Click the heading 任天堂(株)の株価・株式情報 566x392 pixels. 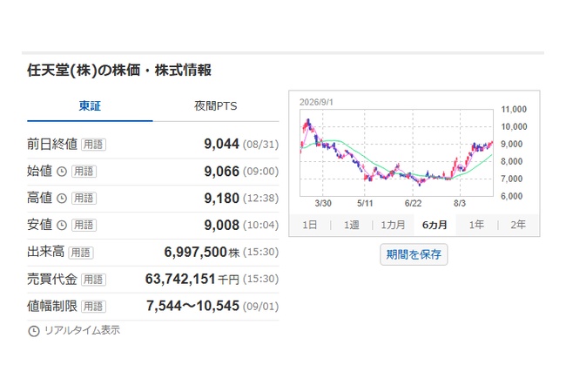point(119,70)
